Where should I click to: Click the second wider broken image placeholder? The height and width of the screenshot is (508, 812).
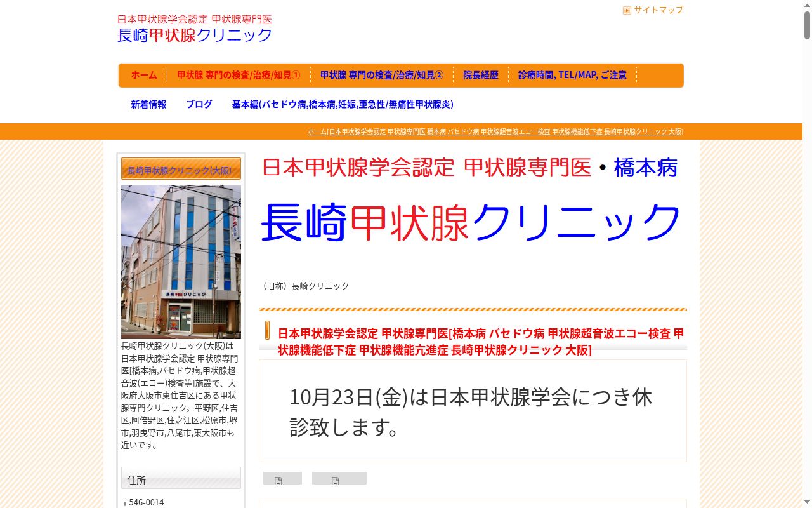(339, 478)
